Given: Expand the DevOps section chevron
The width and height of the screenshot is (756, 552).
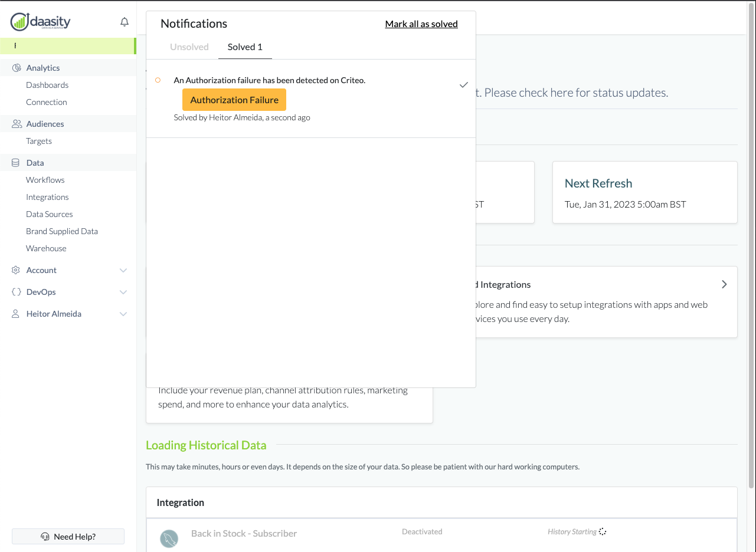Looking at the screenshot, I should 123,292.
